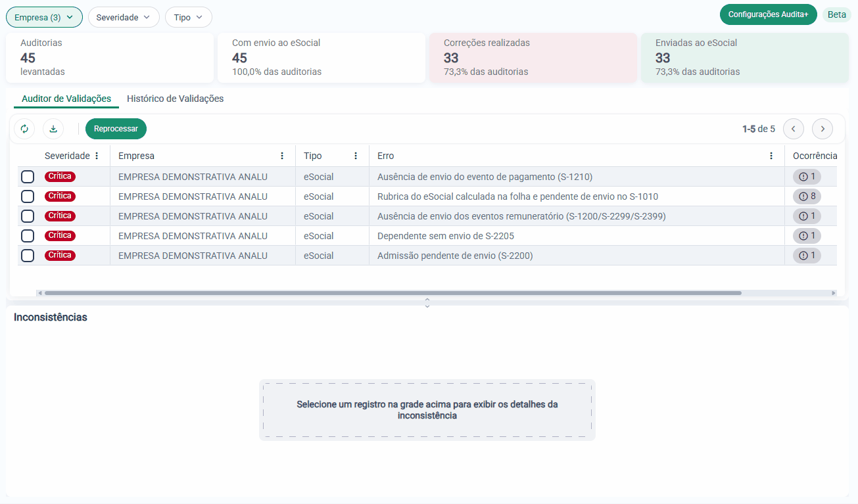Screen dimensions: 858x504
Task: Switch to Auditor de Validações tab
Action: click(66, 99)
